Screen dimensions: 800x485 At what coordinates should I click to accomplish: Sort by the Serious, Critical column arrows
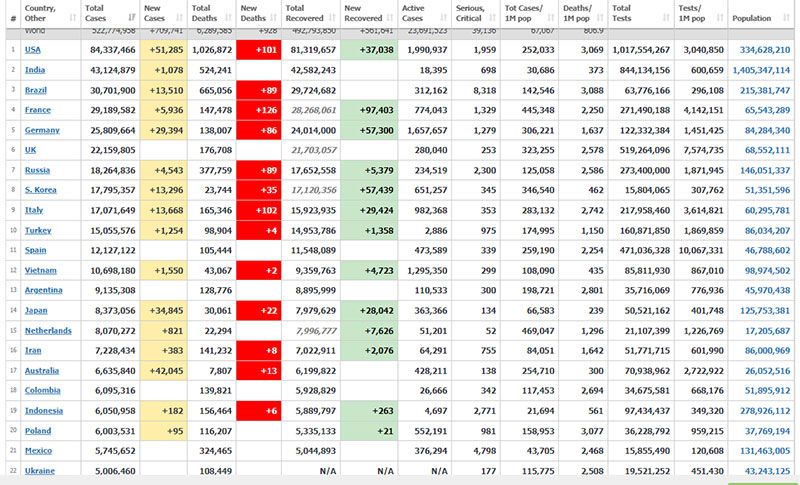tap(492, 18)
